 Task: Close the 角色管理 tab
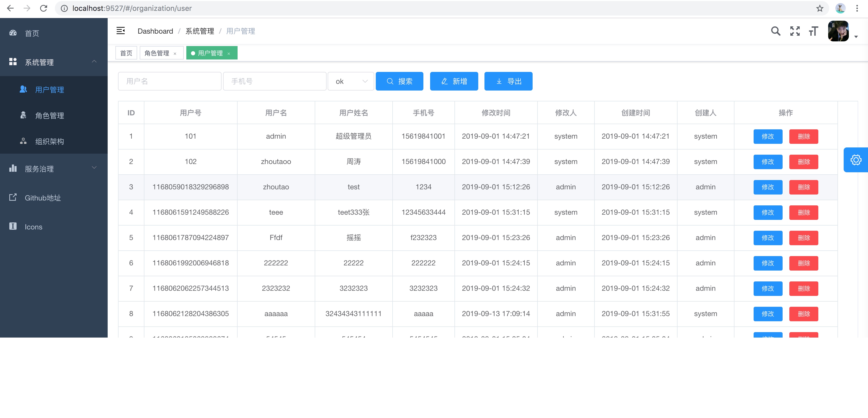tap(175, 54)
